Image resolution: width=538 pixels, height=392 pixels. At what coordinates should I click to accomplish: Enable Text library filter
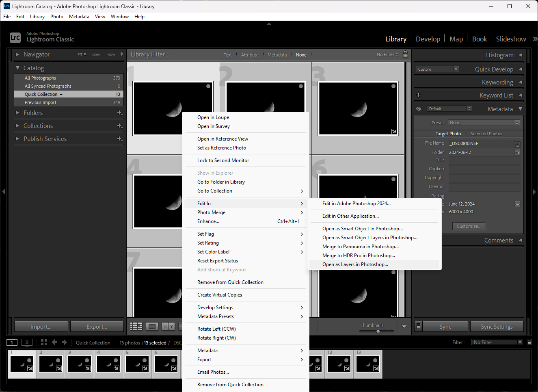(227, 55)
